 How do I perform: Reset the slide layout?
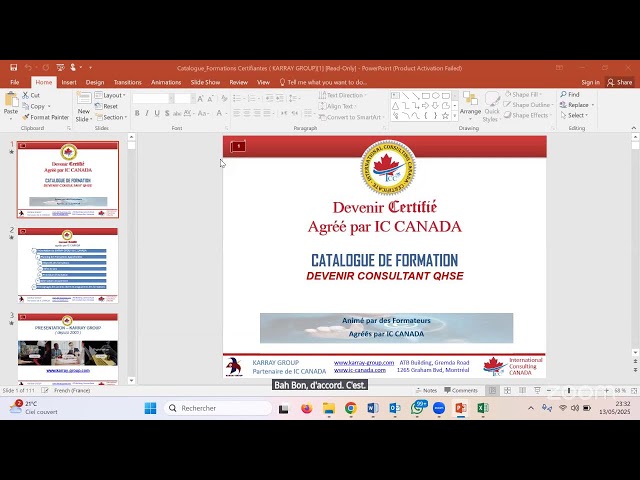tap(107, 106)
